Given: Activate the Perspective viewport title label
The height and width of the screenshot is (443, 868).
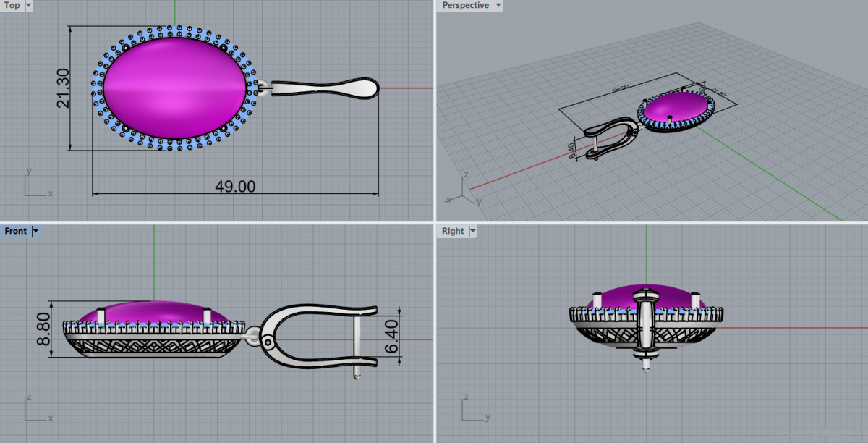Looking at the screenshot, I should (466, 5).
